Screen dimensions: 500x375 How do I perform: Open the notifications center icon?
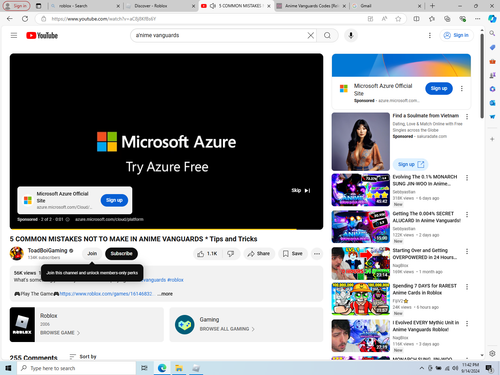tap(489, 368)
